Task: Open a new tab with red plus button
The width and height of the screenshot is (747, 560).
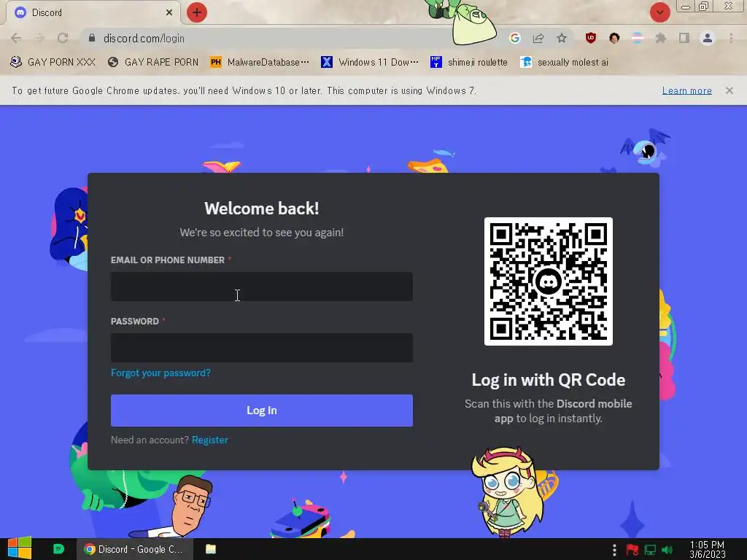Action: click(x=197, y=12)
